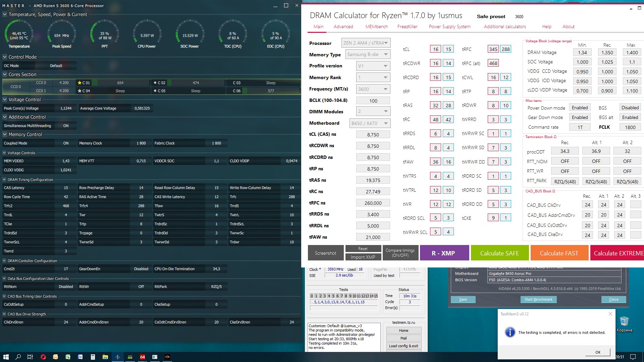
Task: Open File Explorer from the taskbar
Action: coord(105,357)
